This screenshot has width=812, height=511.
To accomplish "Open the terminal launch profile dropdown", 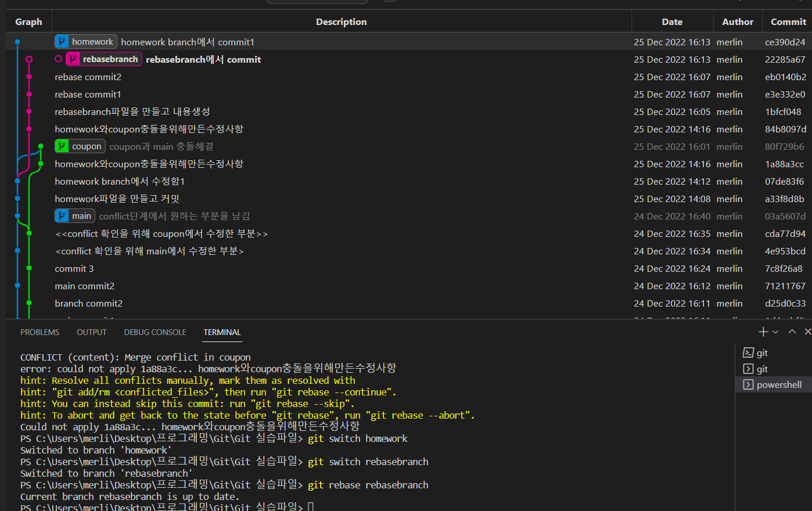I will point(775,332).
